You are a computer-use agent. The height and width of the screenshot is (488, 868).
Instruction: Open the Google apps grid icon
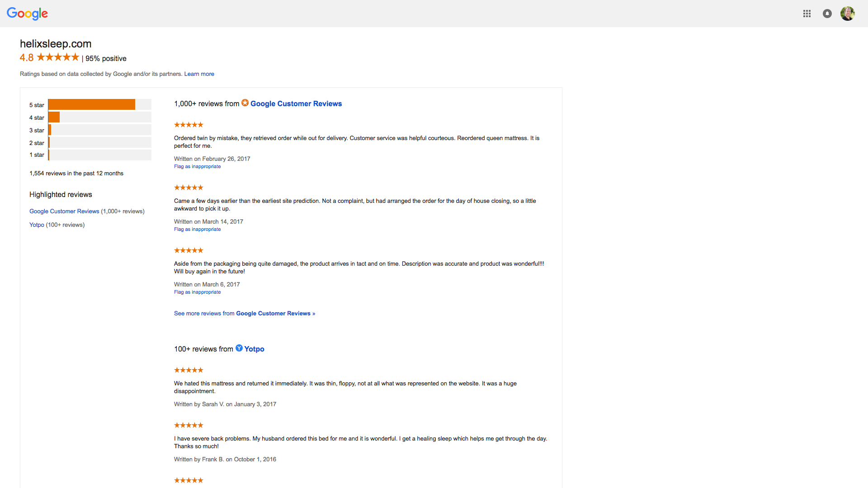[x=807, y=14]
